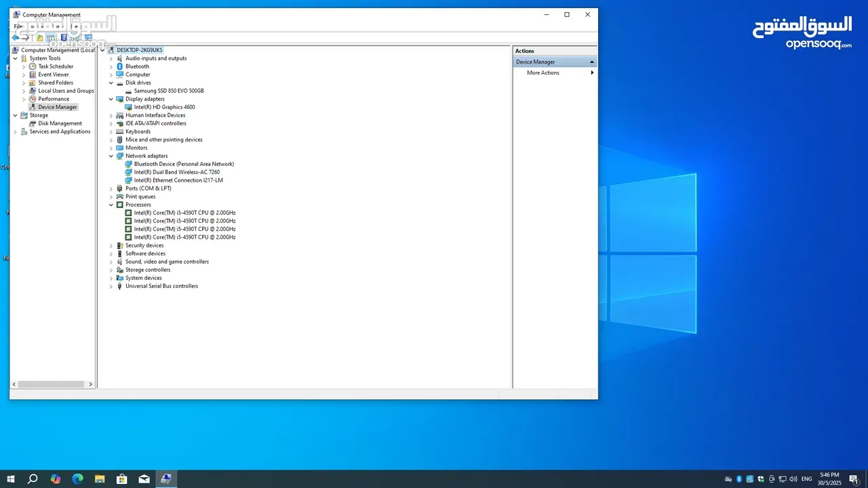Collapse the DESKTOP-2KG9UK5 root node
The width and height of the screenshot is (868, 488).
click(103, 50)
